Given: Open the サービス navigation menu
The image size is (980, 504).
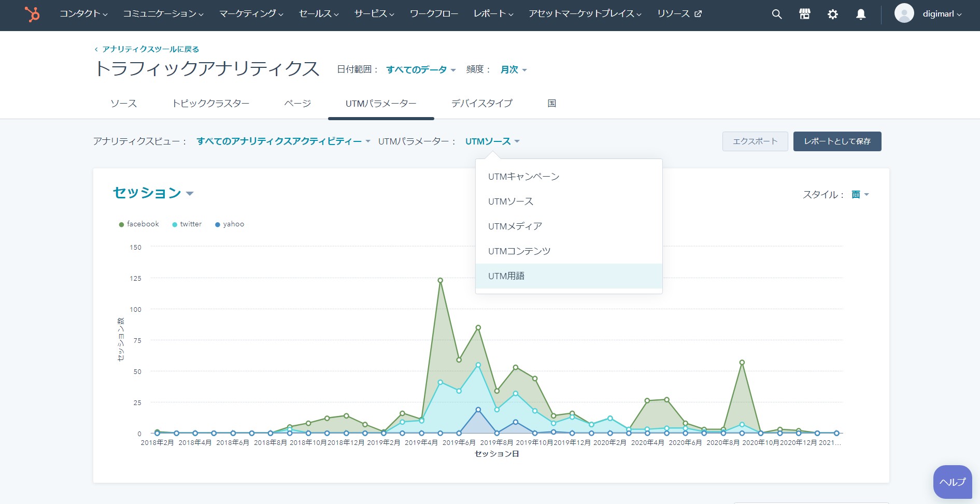Looking at the screenshot, I should tap(374, 14).
